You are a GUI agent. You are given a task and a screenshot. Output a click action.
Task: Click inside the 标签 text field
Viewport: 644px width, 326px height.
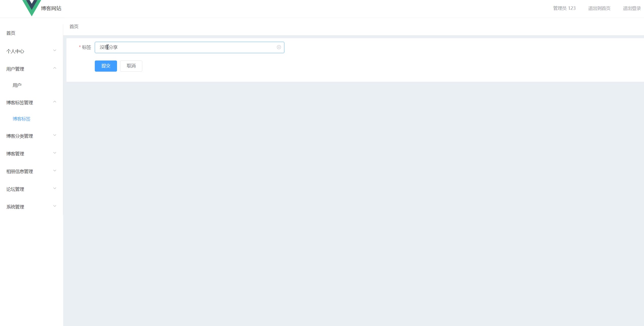coord(190,47)
